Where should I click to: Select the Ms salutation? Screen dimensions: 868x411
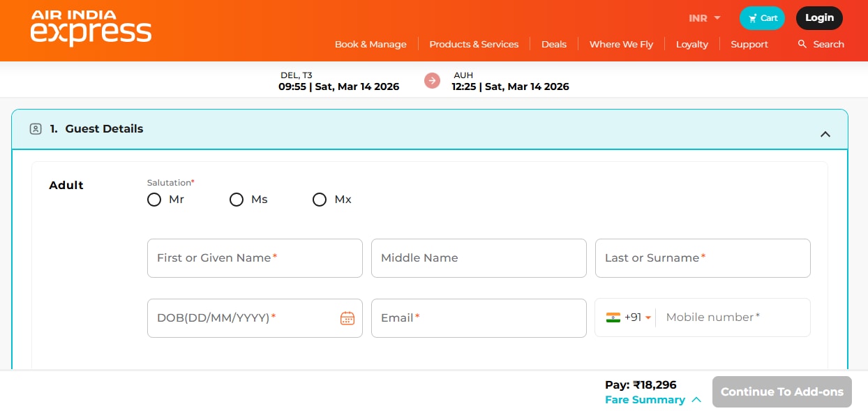(237, 200)
